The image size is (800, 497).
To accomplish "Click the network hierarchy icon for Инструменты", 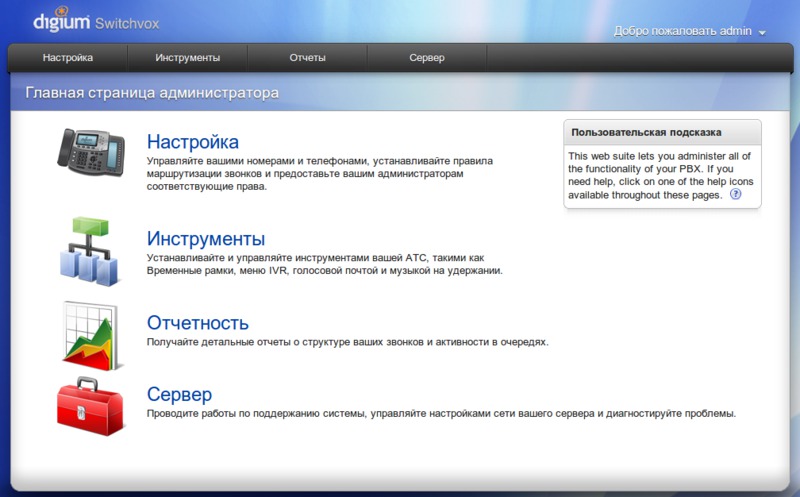I will click(x=90, y=251).
